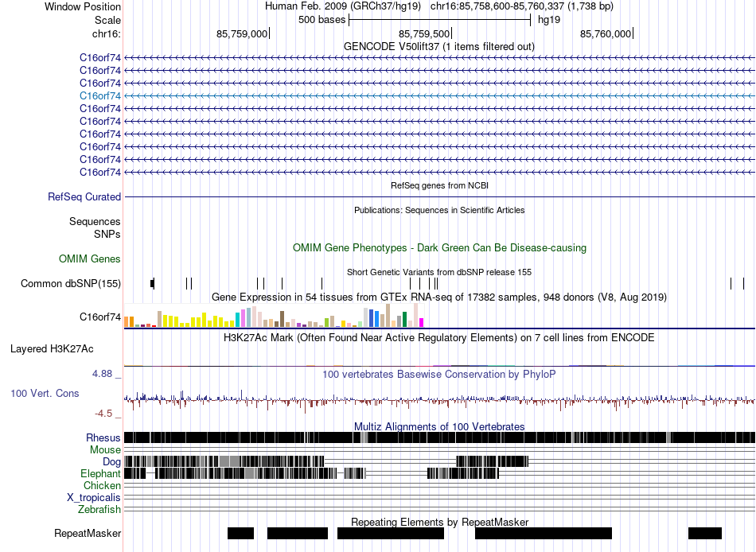Click the dark green bar in GTEx chart
Viewport: 756px width, 552px height.
(405, 320)
